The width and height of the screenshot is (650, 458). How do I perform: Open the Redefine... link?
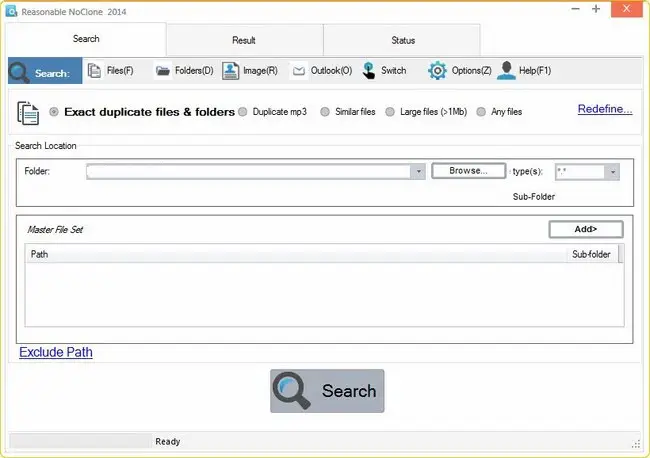[605, 109]
